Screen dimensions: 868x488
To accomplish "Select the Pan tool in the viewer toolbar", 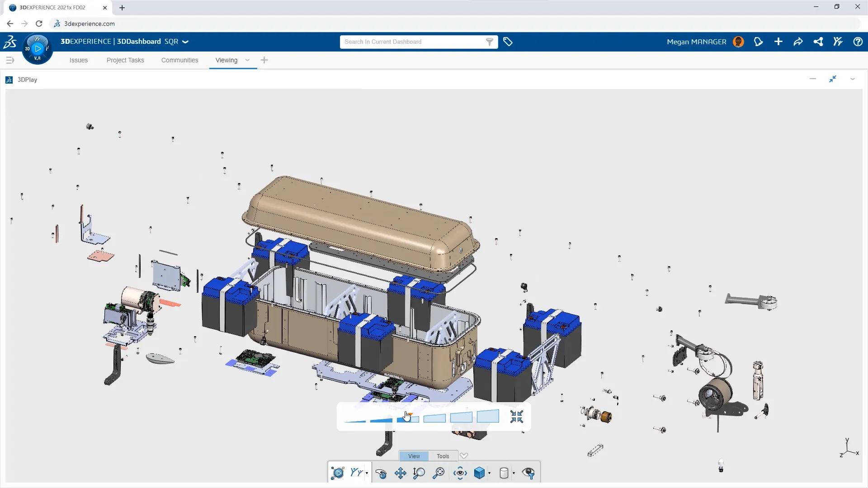I will [400, 473].
